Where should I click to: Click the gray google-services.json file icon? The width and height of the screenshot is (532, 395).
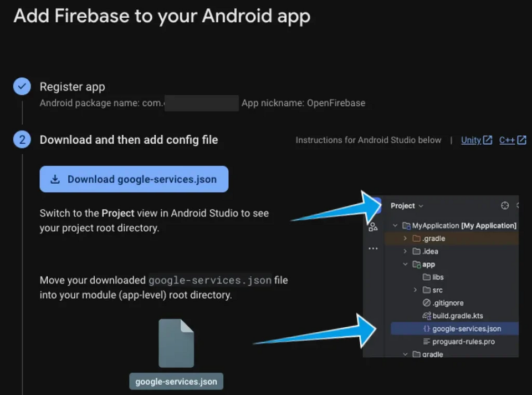pos(176,343)
